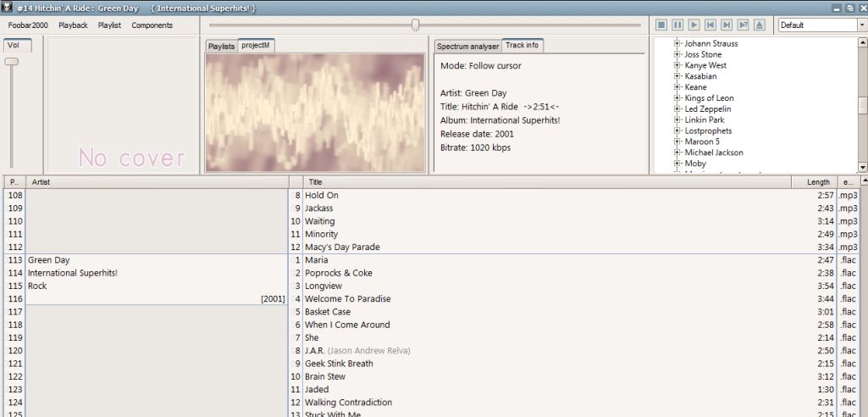This screenshot has height=417, width=868.
Task: Expand the Michael Jackson tree node
Action: 677,153
